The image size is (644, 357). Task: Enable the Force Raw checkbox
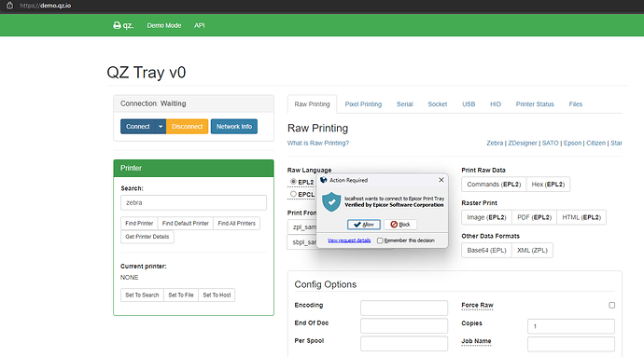[x=612, y=306]
